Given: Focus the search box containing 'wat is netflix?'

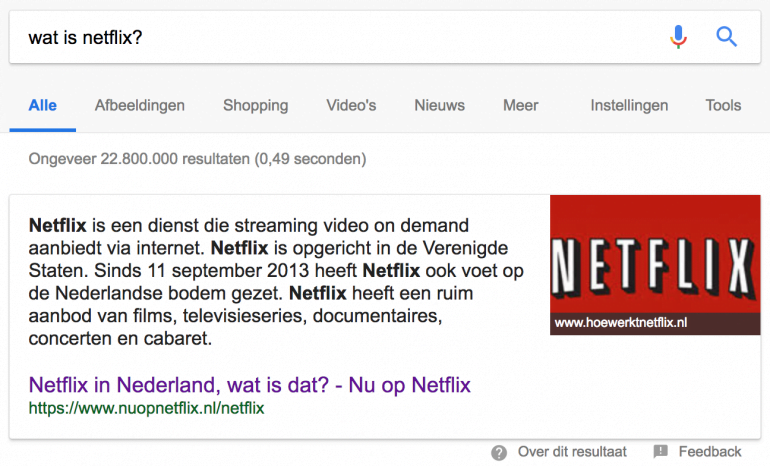Looking at the screenshot, I should (330, 37).
